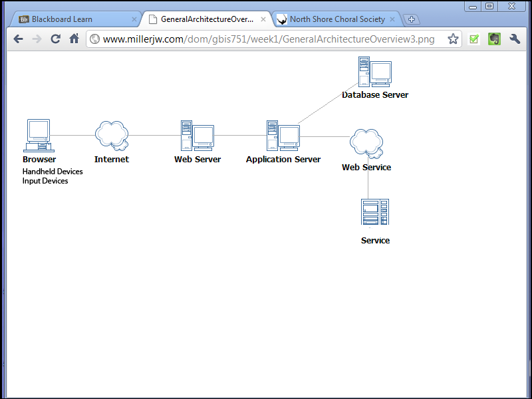The image size is (532, 399).
Task: Click the Forward navigation arrow
Action: (x=37, y=39)
